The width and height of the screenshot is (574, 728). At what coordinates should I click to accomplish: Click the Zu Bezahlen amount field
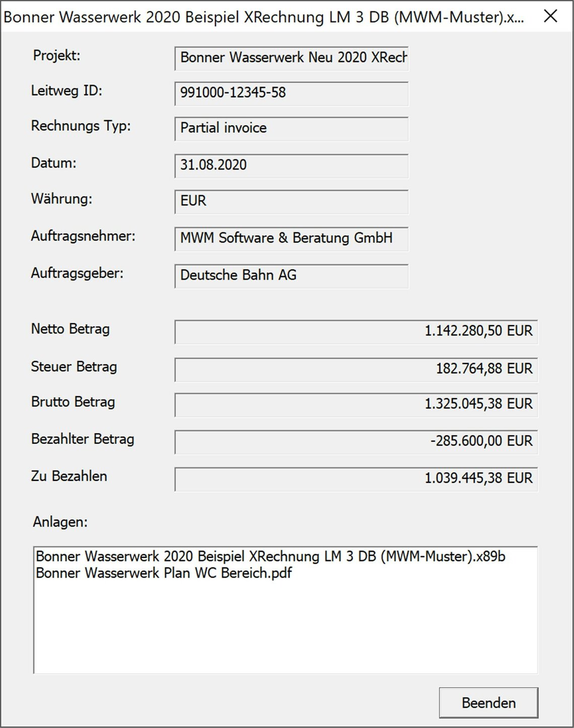click(356, 479)
